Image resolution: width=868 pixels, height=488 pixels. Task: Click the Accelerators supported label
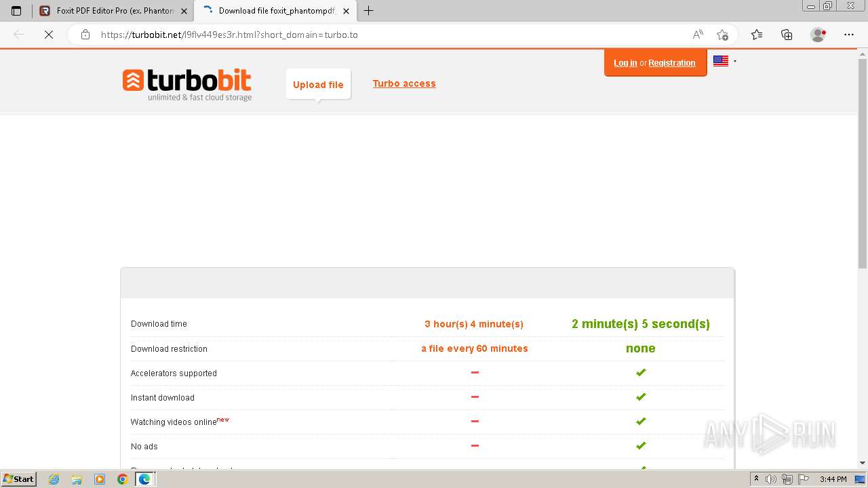[x=174, y=373]
